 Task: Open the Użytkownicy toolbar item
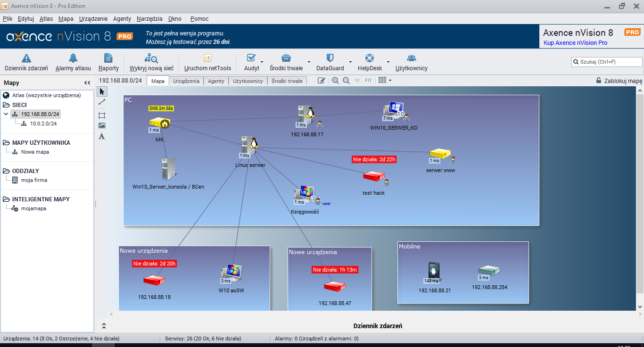pos(412,62)
